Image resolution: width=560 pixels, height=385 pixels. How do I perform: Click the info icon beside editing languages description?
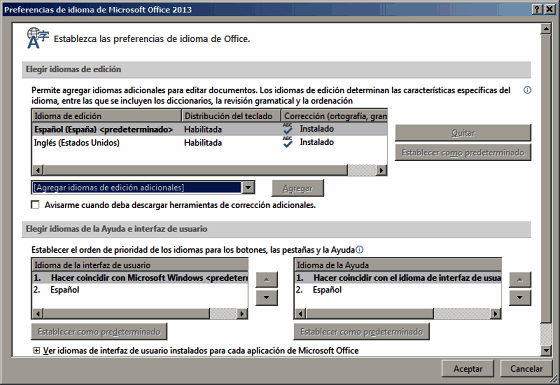click(x=527, y=90)
